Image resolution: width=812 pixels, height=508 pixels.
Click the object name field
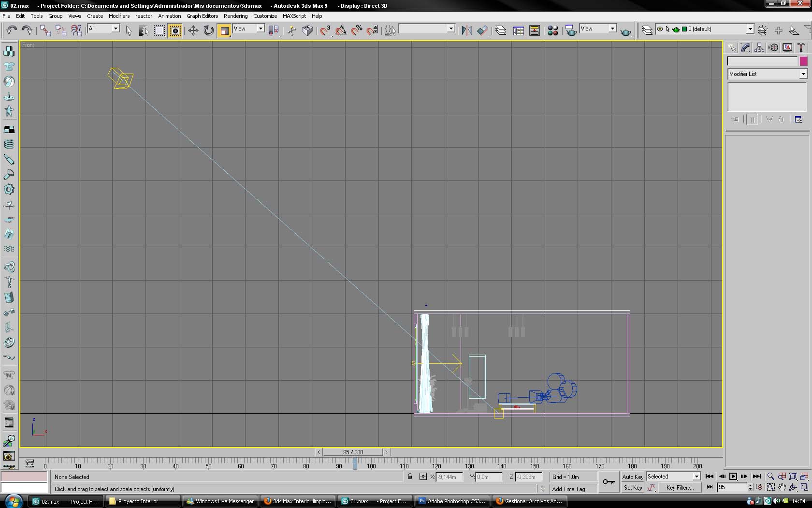click(762, 61)
